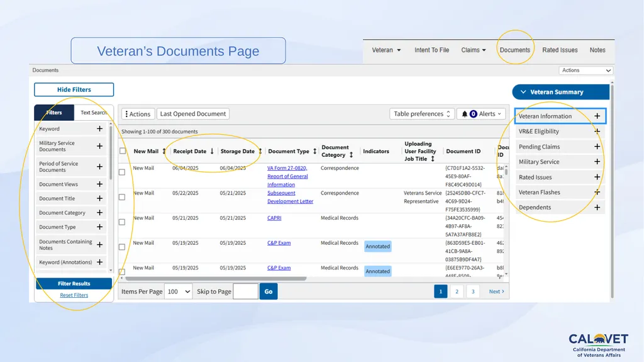
Task: Open the CAPRI document link
Action: (274, 218)
